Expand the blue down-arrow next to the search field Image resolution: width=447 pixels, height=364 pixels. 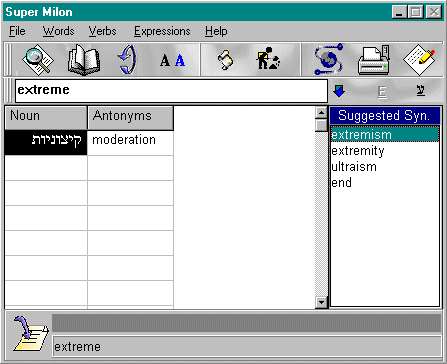[339, 91]
